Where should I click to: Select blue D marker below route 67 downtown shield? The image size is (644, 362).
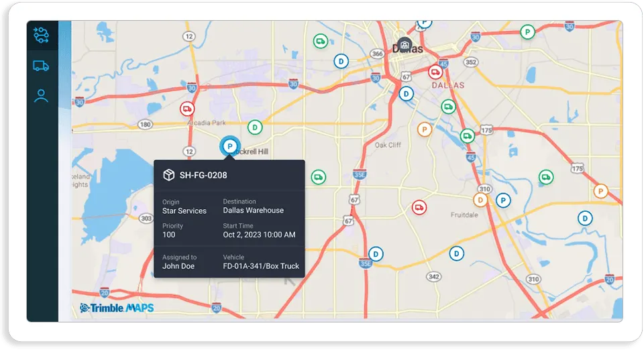407,94
